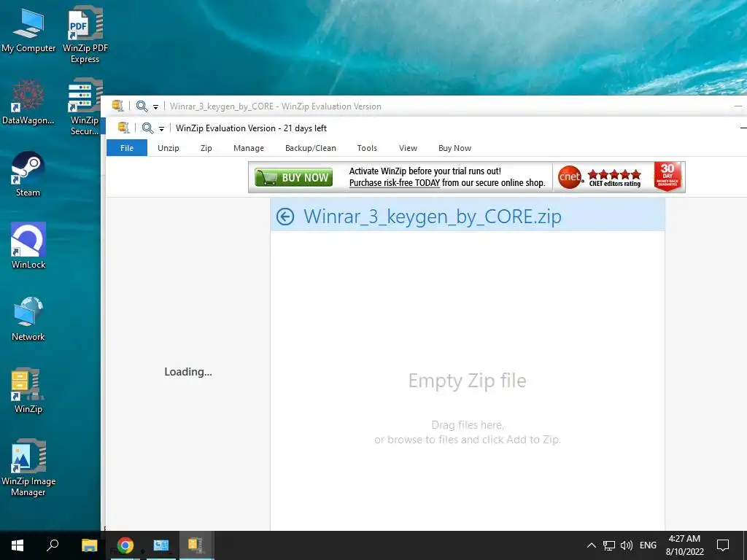Image resolution: width=747 pixels, height=560 pixels.
Task: Click 'Purchase risk-free TODAY' link
Action: click(395, 183)
